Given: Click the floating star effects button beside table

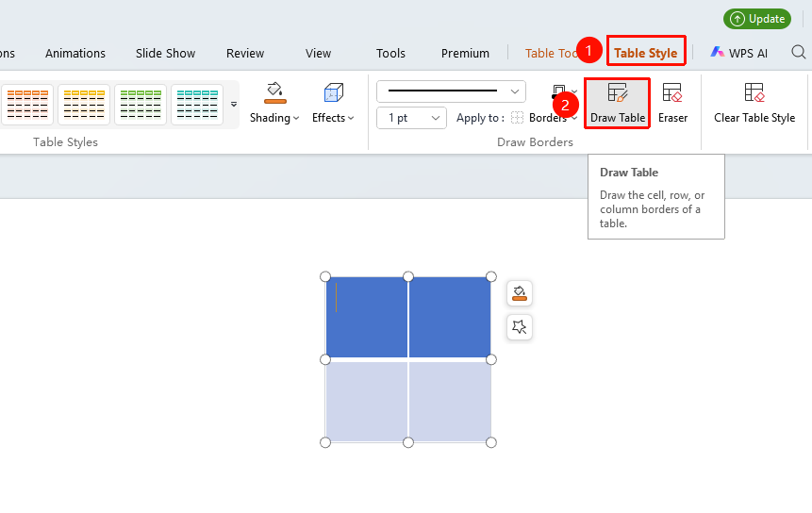Looking at the screenshot, I should click(x=520, y=327).
